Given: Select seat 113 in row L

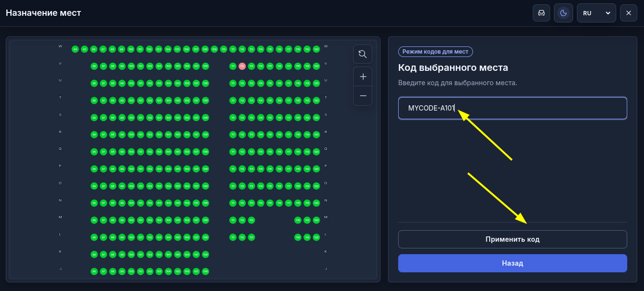Looking at the screenshot, I should click(x=251, y=237).
